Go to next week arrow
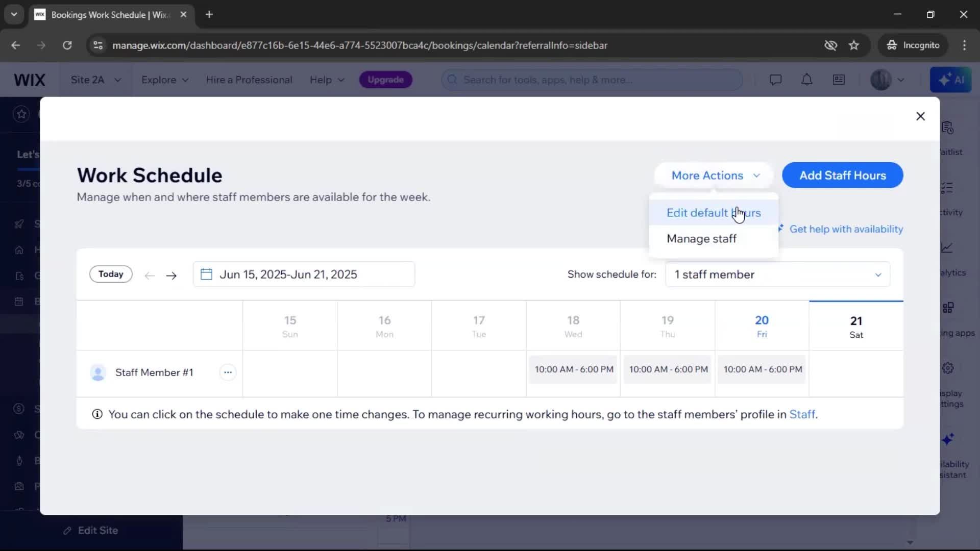Viewport: 980px width, 551px height. (171, 275)
